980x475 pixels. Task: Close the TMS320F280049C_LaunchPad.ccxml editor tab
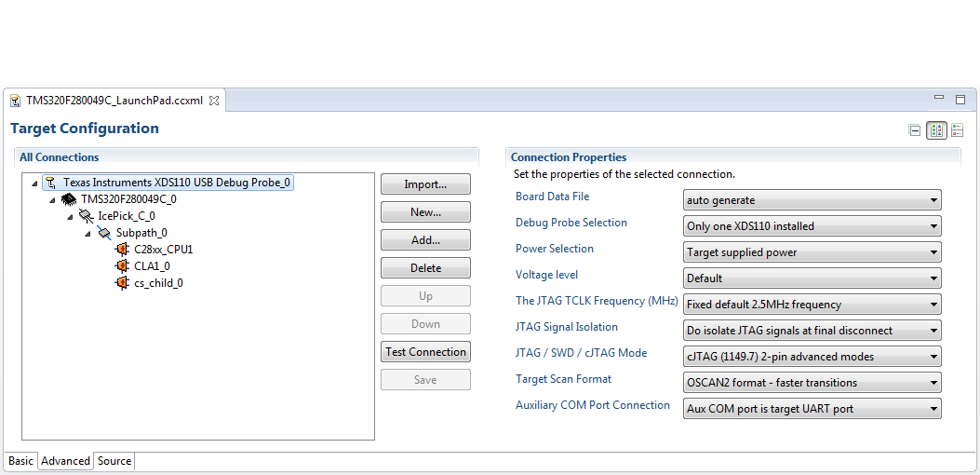coord(214,101)
